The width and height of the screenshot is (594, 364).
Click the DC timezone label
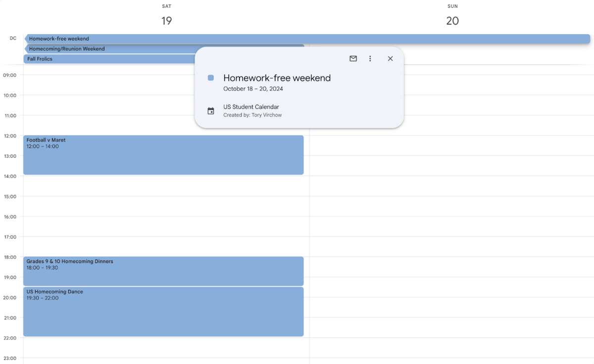(13, 39)
